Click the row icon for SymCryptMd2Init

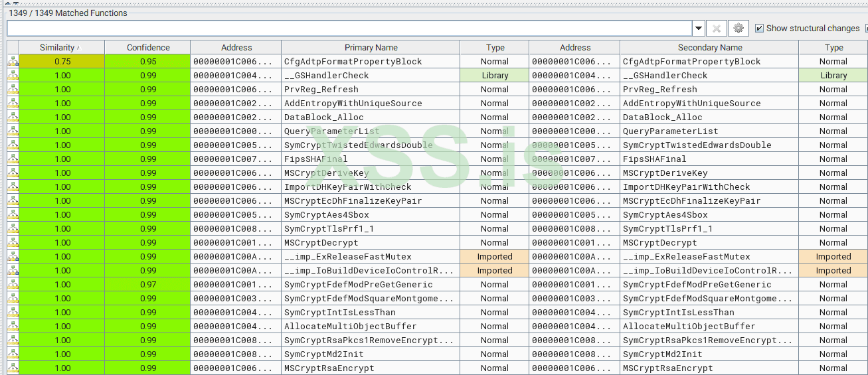coord(13,354)
